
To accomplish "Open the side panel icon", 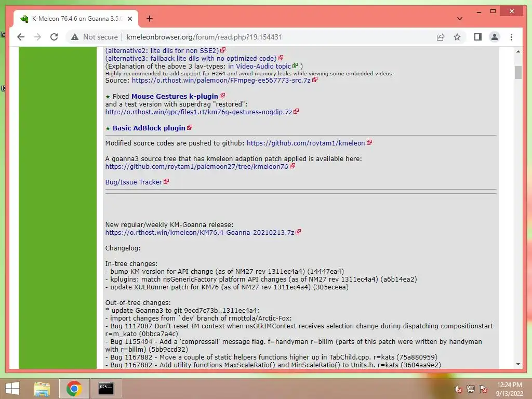I will click(x=478, y=37).
